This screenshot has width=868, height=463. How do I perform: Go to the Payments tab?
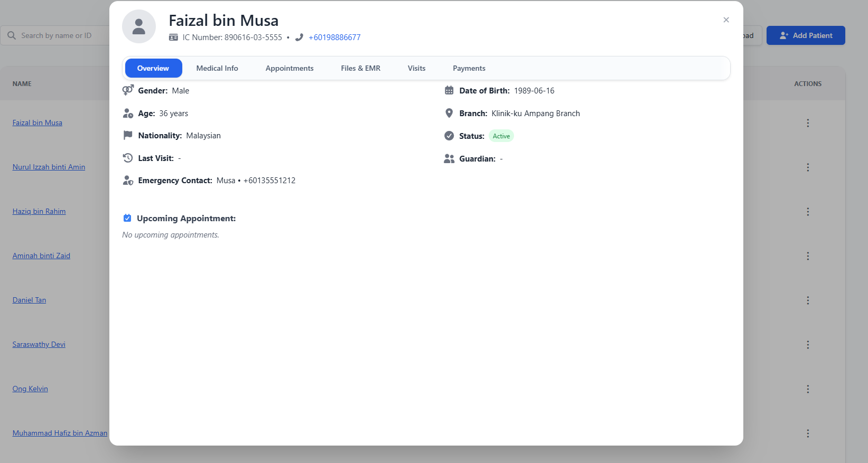(x=469, y=68)
